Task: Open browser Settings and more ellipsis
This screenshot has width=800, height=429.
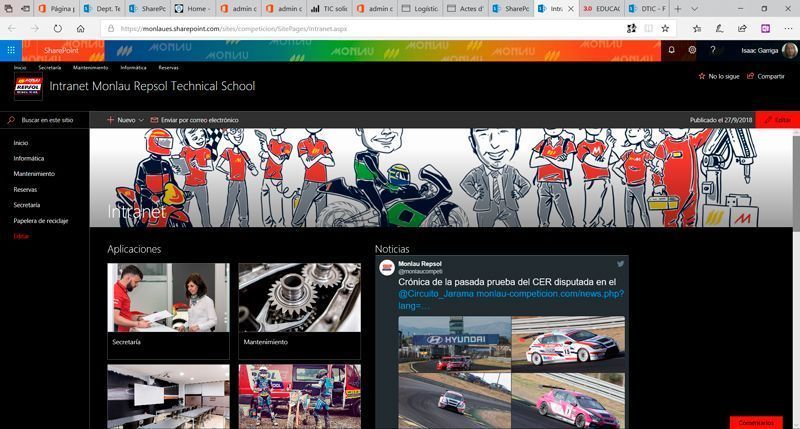Action: click(788, 29)
